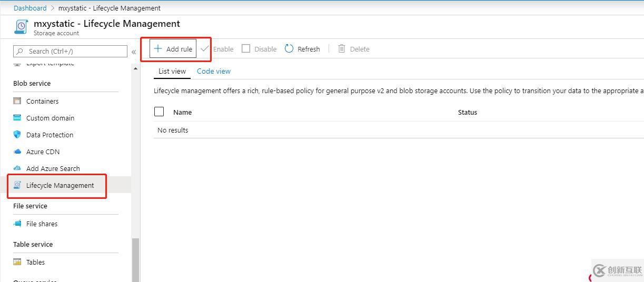Click the Data Protection shield icon

coord(17,135)
